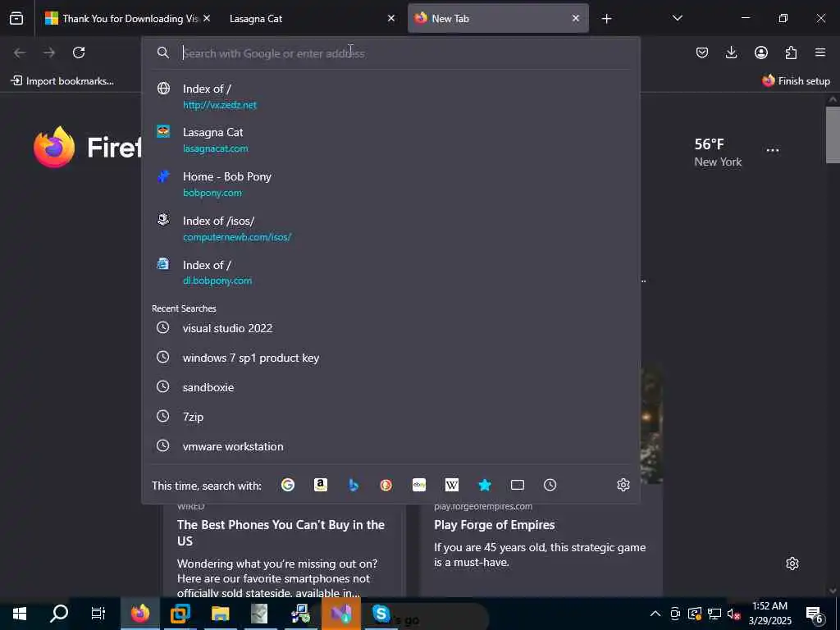
Task: Expand the list all tabs dropdown
Action: click(x=677, y=18)
